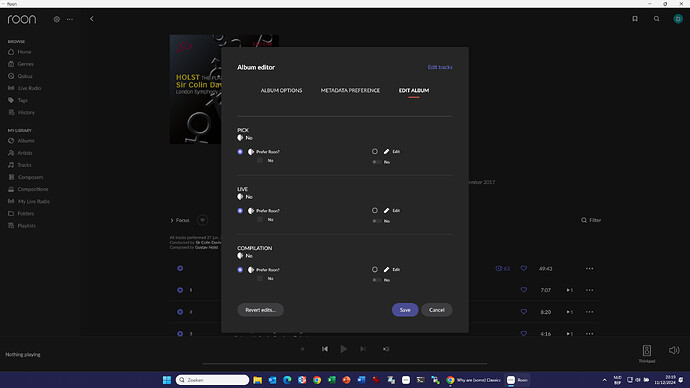Click the bookmark icon in top bar
Image resolution: width=690 pixels, height=388 pixels.
click(x=635, y=19)
